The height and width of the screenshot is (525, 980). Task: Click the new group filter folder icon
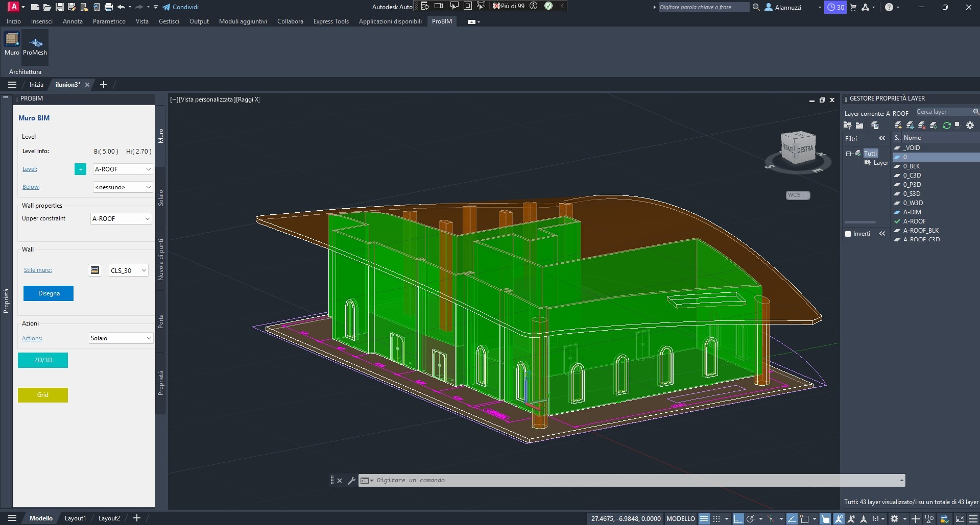(x=859, y=126)
